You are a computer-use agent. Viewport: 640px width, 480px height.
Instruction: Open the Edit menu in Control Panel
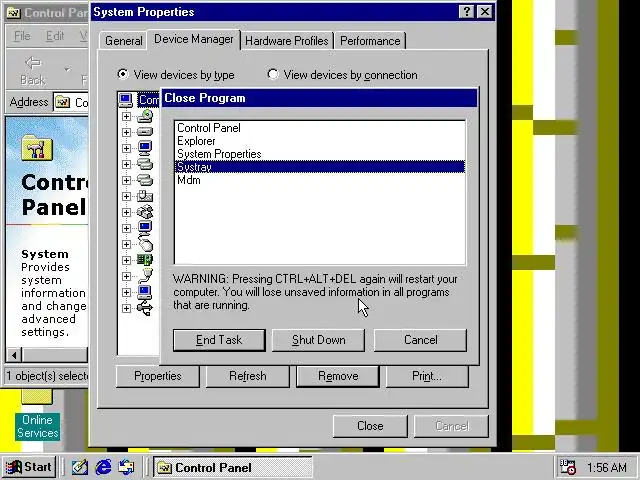click(x=55, y=36)
